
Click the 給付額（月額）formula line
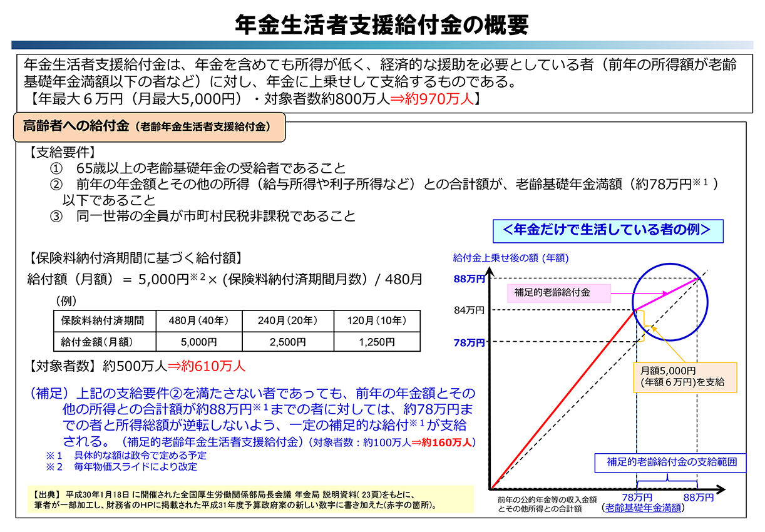[225, 279]
